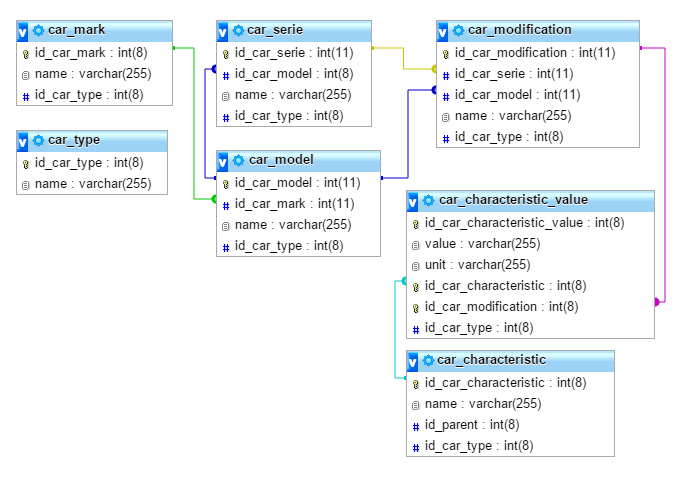Click the key icon beside id_car_characteristic_value
The height and width of the screenshot is (479, 685).
tap(416, 224)
